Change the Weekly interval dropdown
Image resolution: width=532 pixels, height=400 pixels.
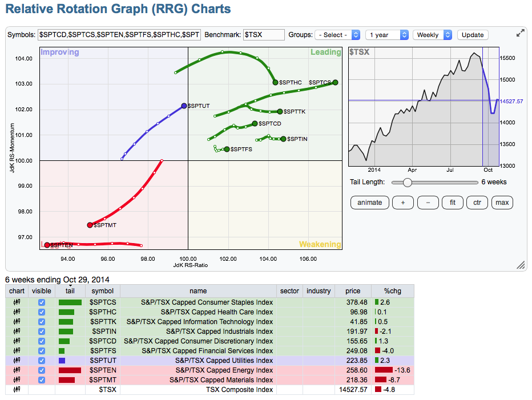(x=432, y=35)
